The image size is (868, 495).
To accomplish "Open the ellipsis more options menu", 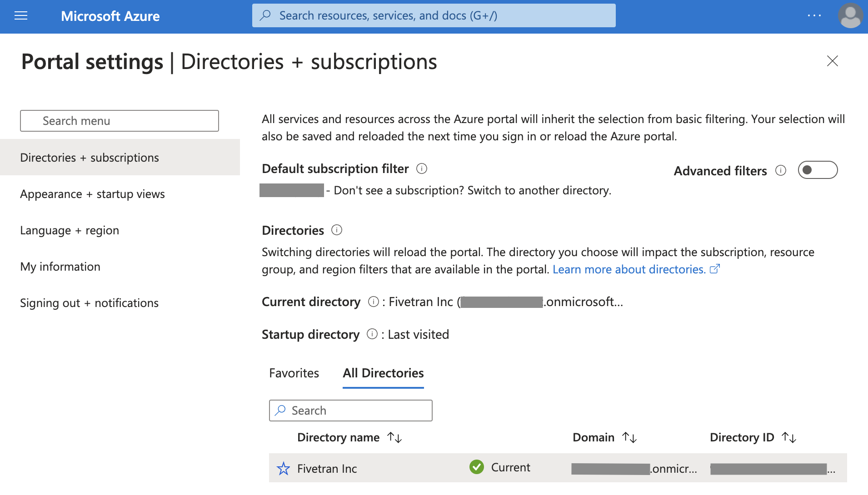I will click(814, 16).
